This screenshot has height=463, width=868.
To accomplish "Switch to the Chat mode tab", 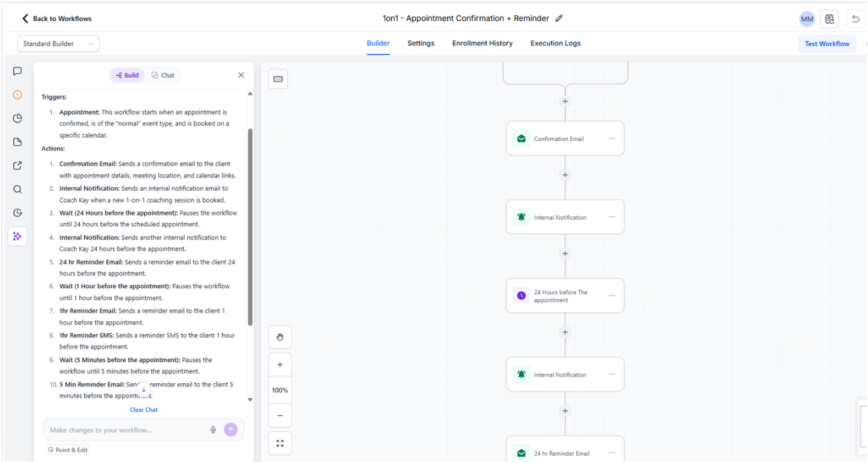I will pyautogui.click(x=163, y=75).
